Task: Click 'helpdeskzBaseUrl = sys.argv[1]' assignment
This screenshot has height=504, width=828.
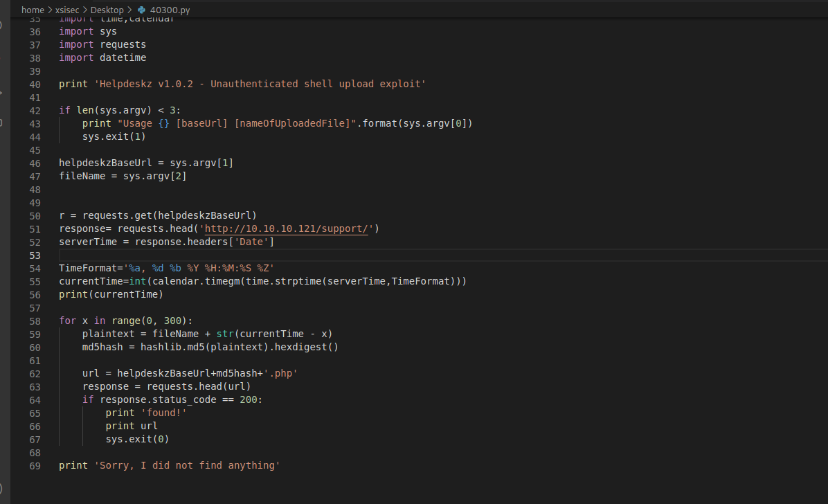Action: tap(146, 163)
